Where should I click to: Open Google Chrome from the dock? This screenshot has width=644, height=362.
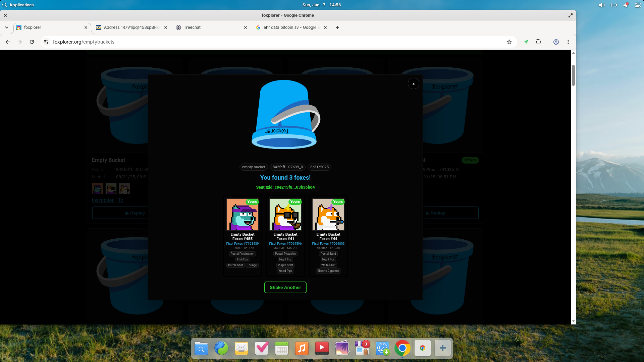(402, 349)
